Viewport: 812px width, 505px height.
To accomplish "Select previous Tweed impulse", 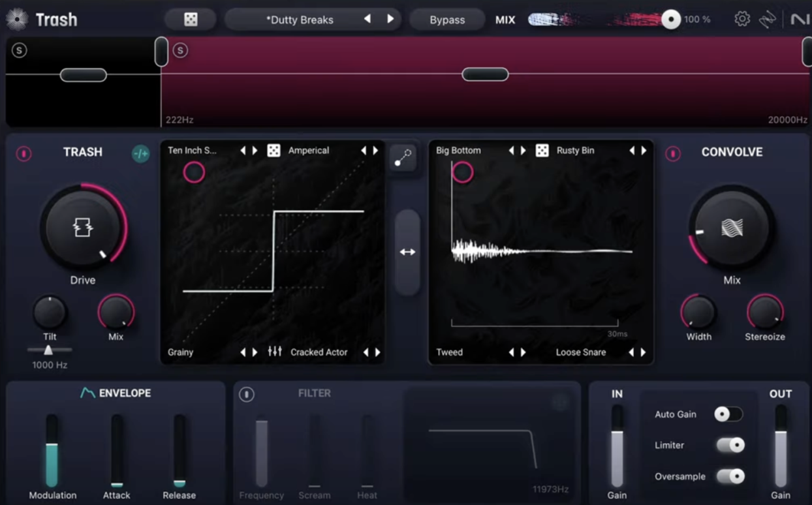I will (x=511, y=352).
